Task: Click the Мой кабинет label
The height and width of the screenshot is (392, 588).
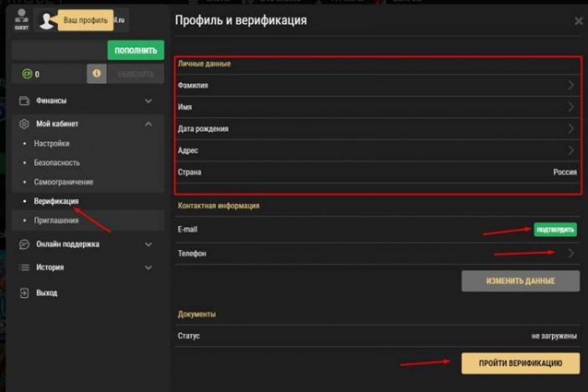Action: tap(57, 123)
